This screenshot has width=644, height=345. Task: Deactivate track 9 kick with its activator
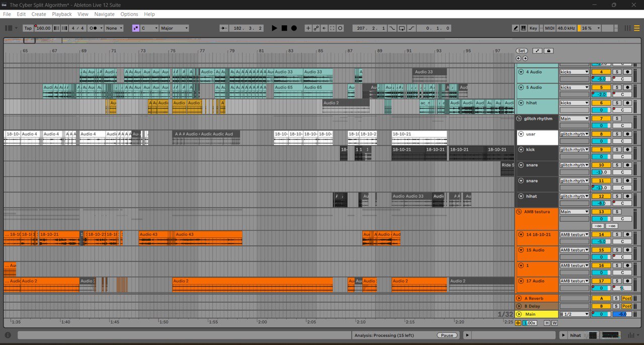pos(601,150)
